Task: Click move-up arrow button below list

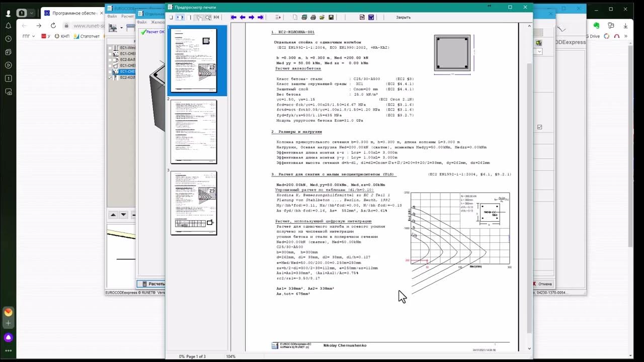Action: pos(113,215)
